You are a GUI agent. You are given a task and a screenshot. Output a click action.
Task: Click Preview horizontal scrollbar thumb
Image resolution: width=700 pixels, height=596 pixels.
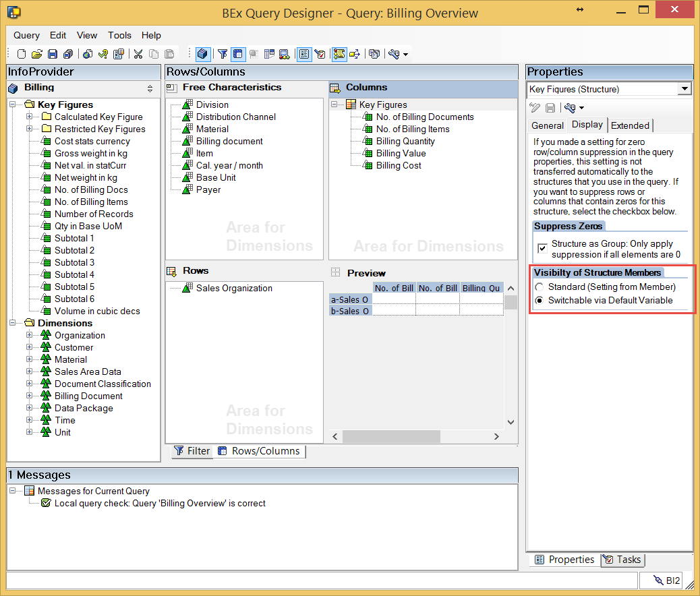391,437
